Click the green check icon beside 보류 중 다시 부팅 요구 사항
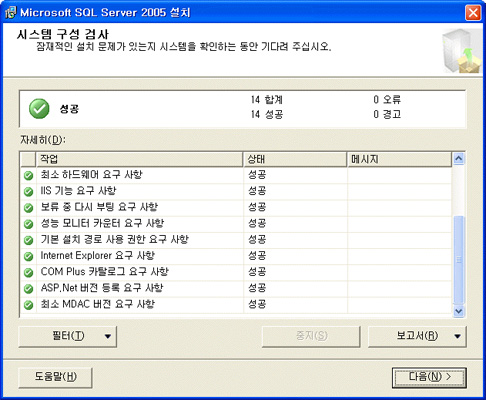This screenshot has height=400, width=486. click(29, 208)
